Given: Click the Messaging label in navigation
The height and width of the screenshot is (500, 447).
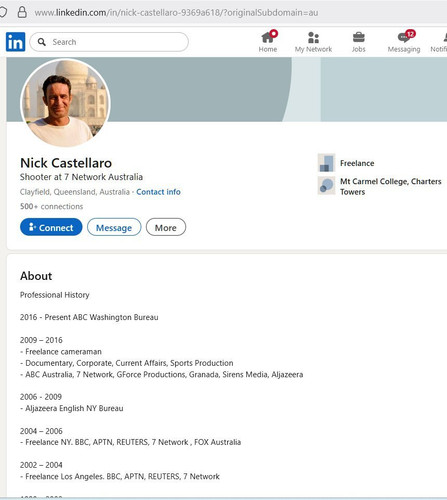Looking at the screenshot, I should point(404,49).
